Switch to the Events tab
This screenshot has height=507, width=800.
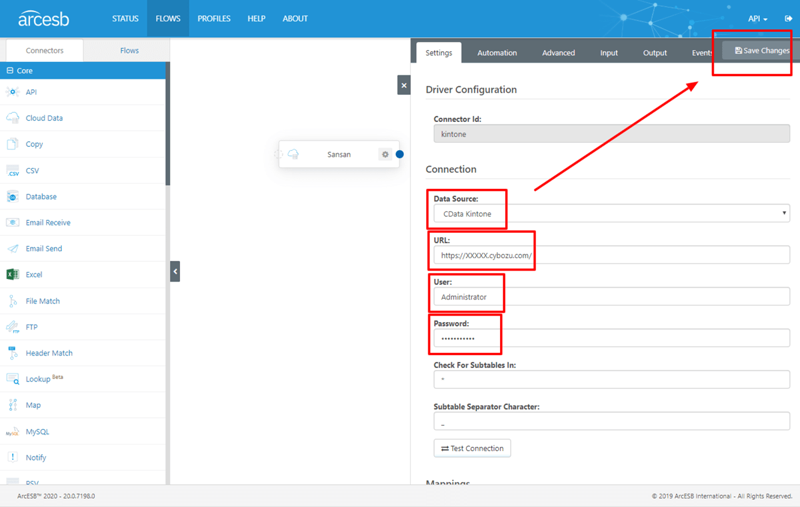point(702,53)
